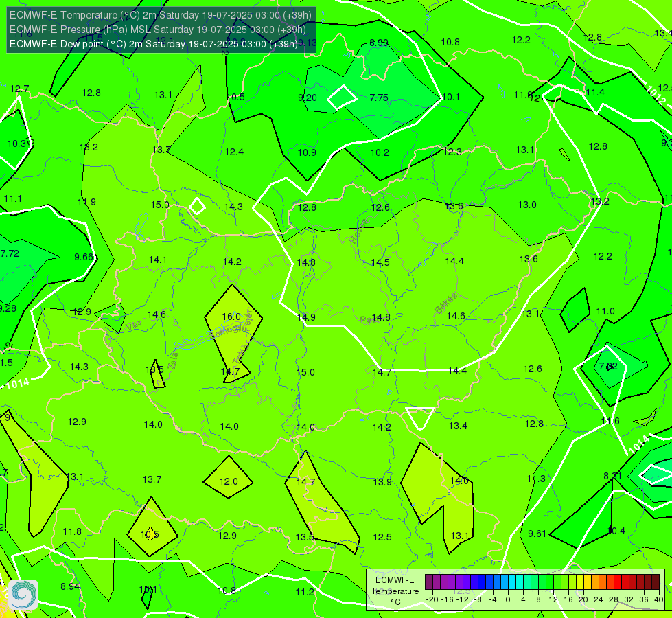Click the Somogy county label

(224, 331)
